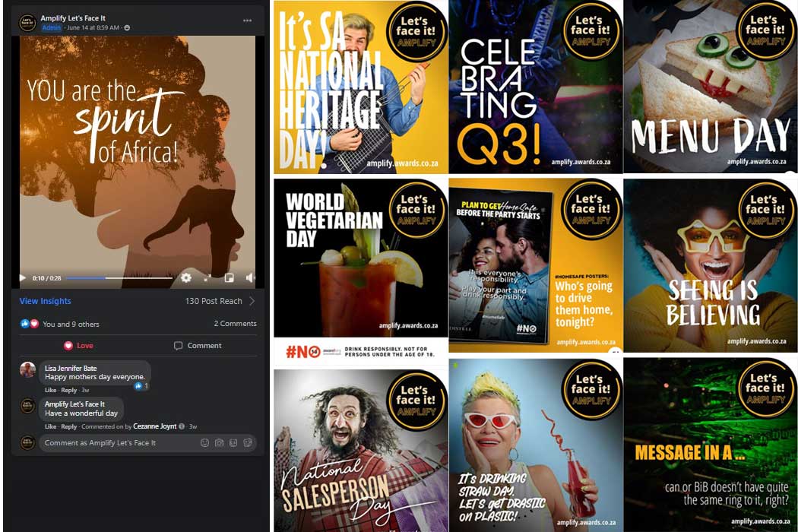Click the Comment button
Image resolution: width=798 pixels, height=532 pixels.
pyautogui.click(x=198, y=346)
